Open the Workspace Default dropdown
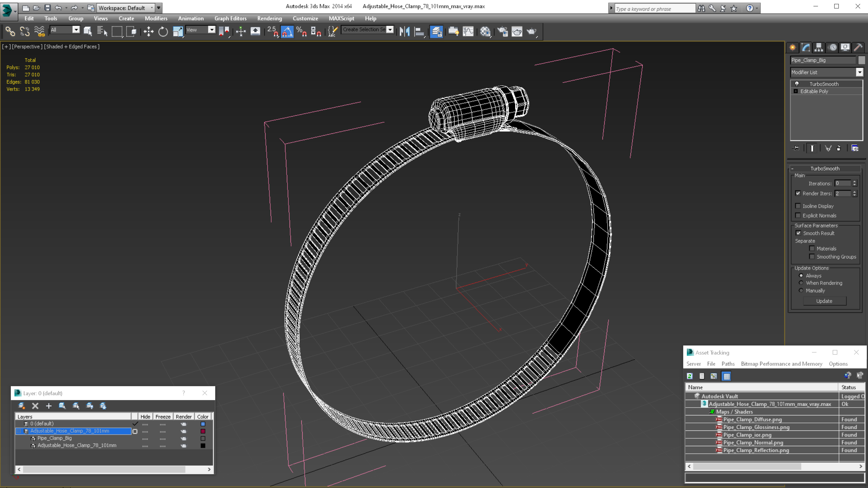This screenshot has width=868, height=488. [x=152, y=8]
